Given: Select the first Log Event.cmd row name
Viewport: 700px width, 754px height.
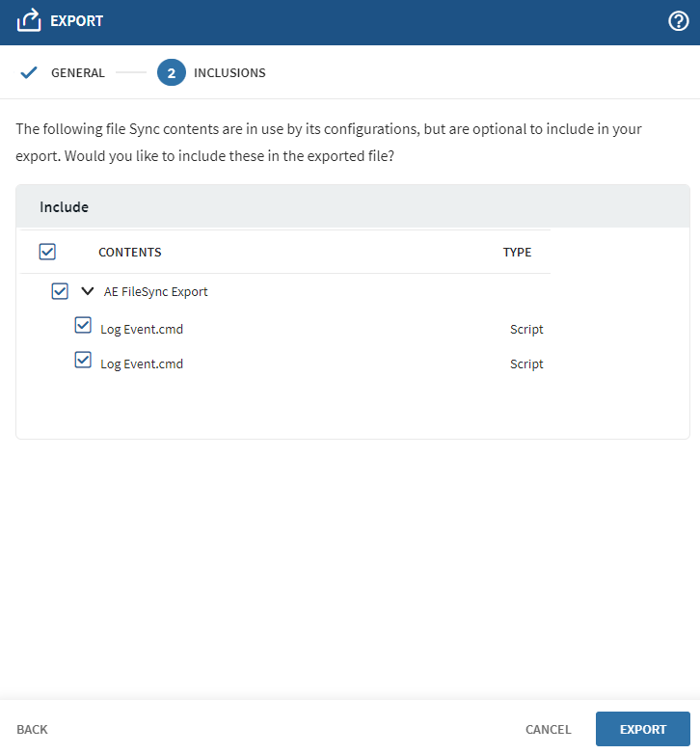Looking at the screenshot, I should 142,329.
